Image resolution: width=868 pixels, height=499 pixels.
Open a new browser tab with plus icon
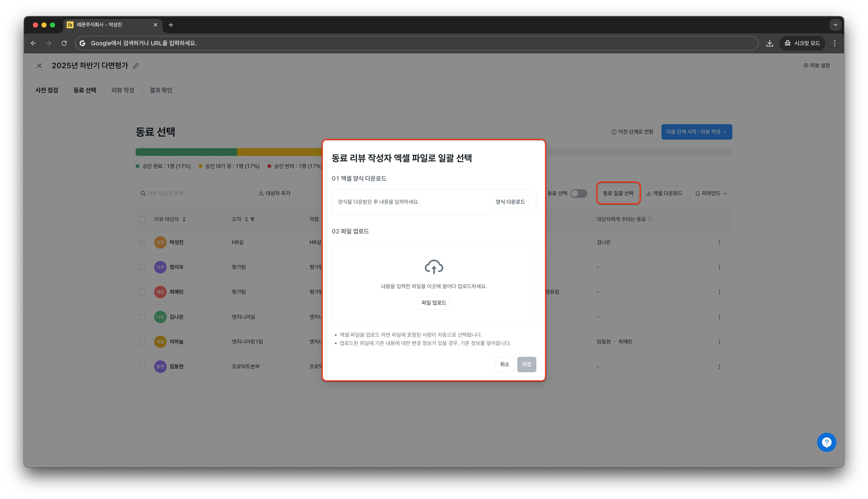(171, 25)
